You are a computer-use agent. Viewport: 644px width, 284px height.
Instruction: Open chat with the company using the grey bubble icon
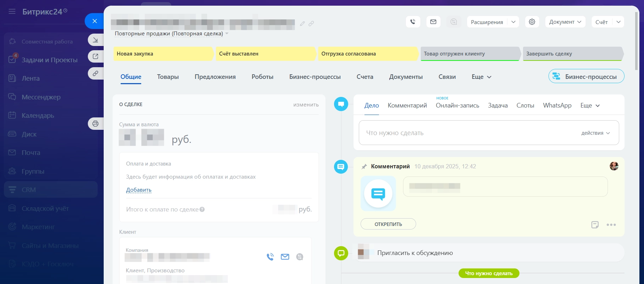pyautogui.click(x=300, y=257)
